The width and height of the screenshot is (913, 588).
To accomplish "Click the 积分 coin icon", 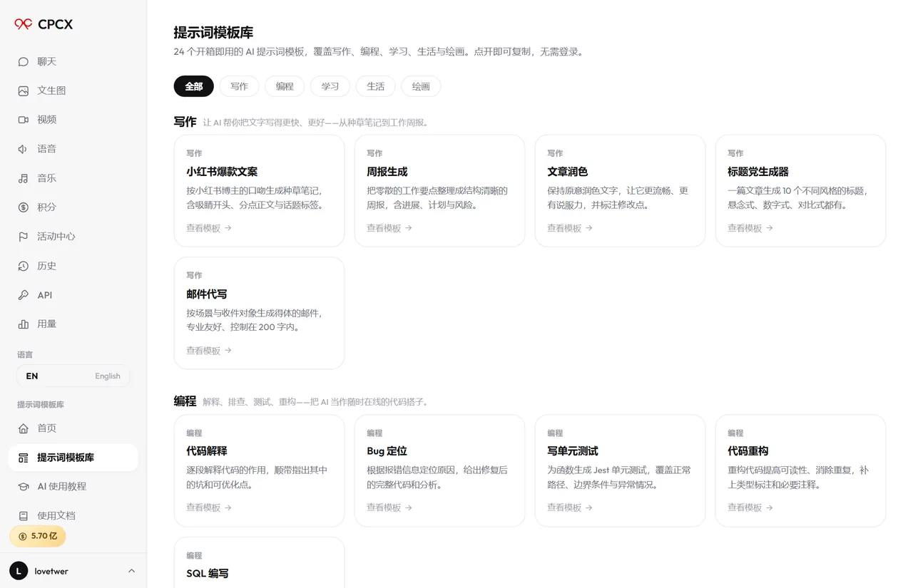I will (24, 207).
